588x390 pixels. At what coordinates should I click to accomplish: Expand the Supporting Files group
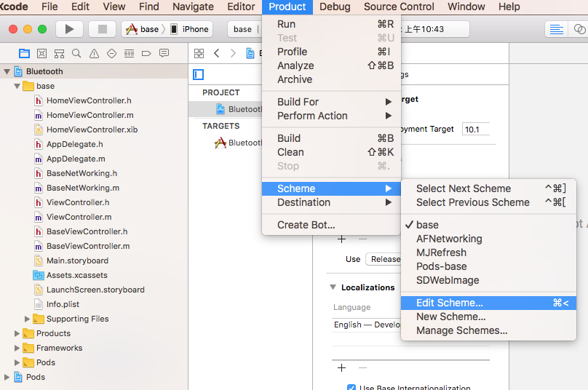(27, 319)
